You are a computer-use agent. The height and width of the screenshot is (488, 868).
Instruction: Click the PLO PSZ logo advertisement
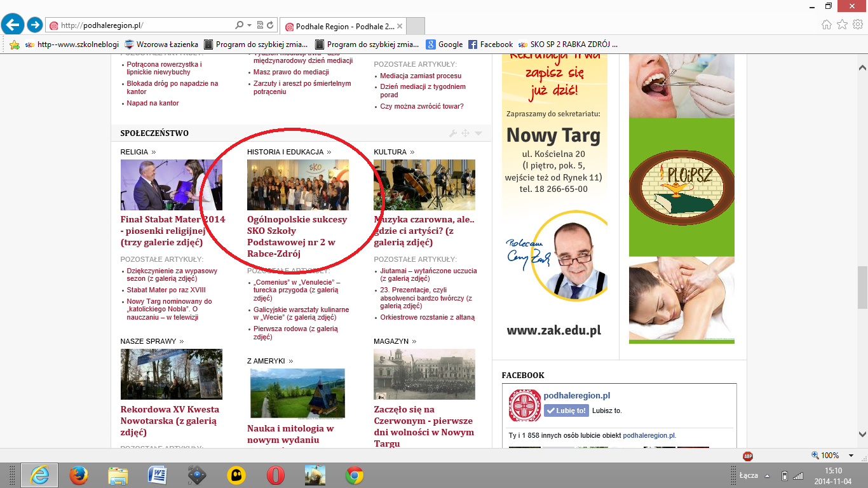tap(682, 187)
